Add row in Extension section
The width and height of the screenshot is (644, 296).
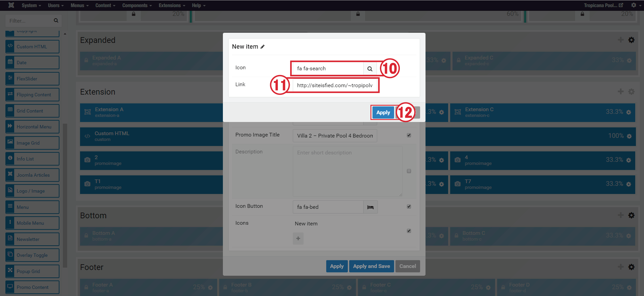pos(621,92)
